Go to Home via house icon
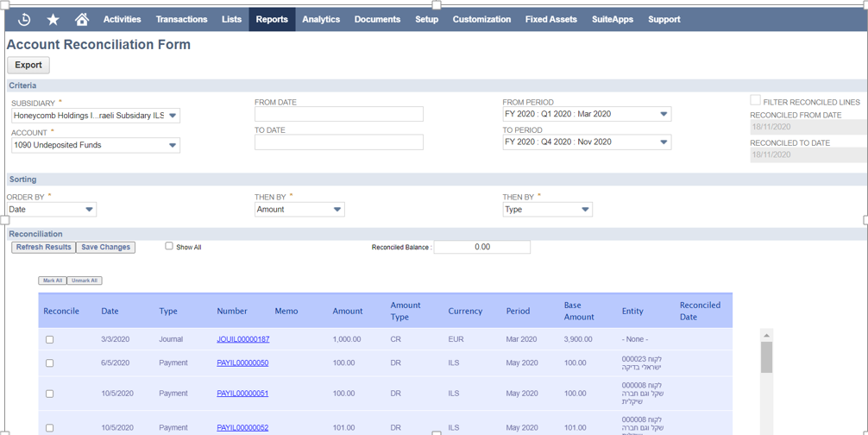 (x=82, y=19)
